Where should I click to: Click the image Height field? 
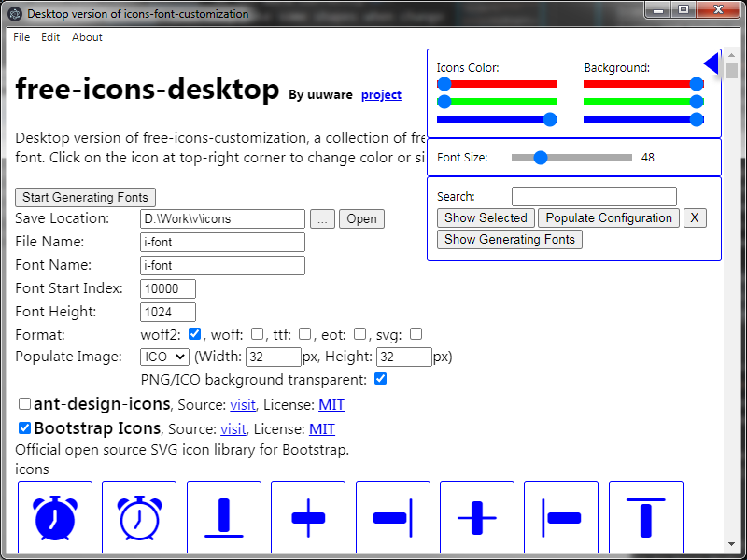[404, 357]
